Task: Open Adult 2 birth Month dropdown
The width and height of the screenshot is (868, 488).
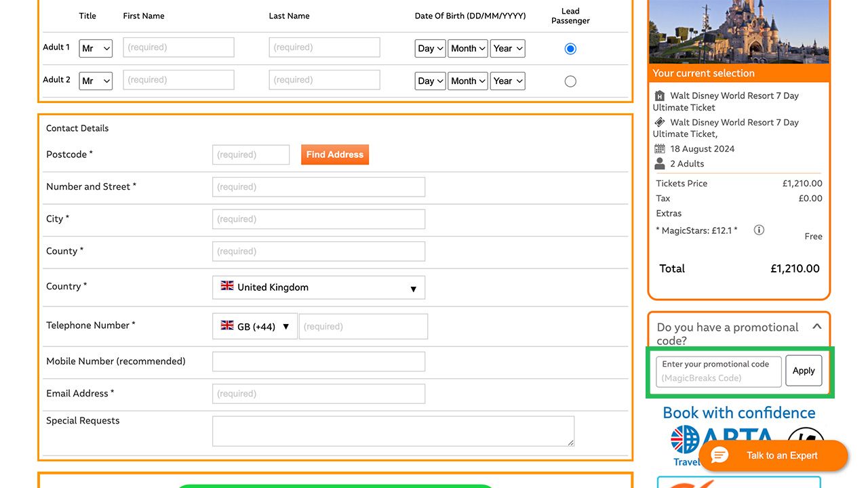Action: tap(468, 81)
